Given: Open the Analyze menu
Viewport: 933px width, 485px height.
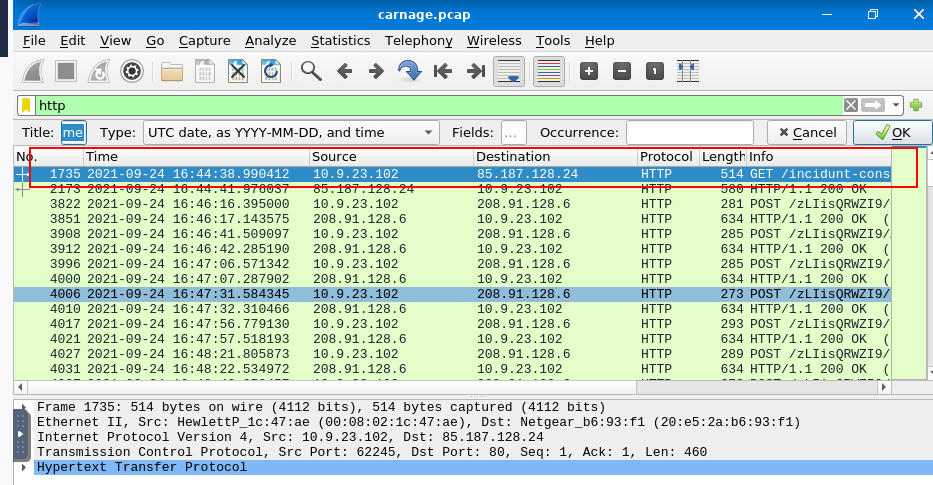Looking at the screenshot, I should click(x=271, y=40).
